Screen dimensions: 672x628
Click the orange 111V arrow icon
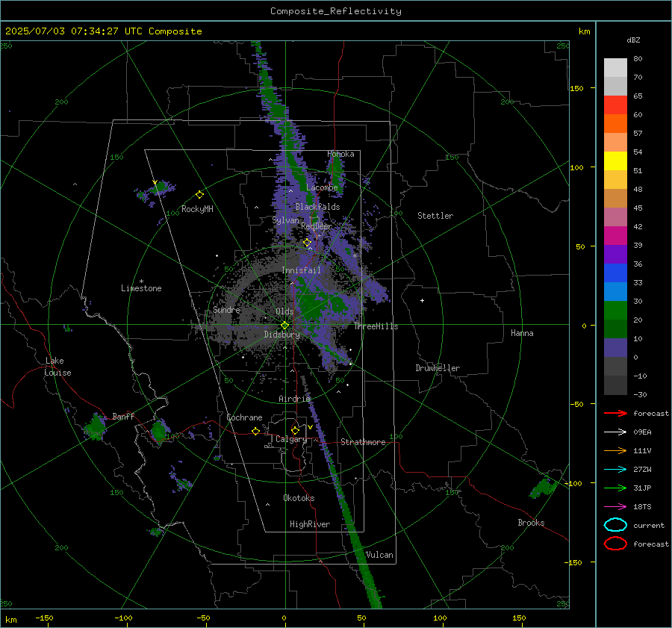coord(615,450)
